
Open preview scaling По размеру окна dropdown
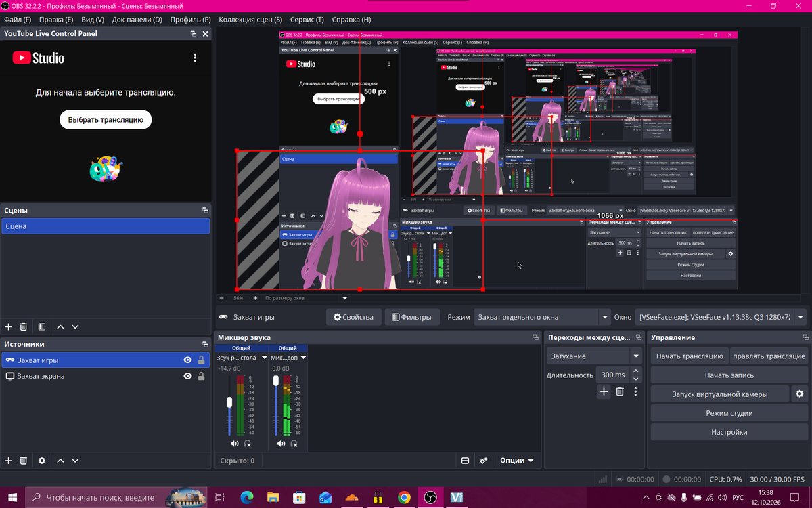(306, 298)
